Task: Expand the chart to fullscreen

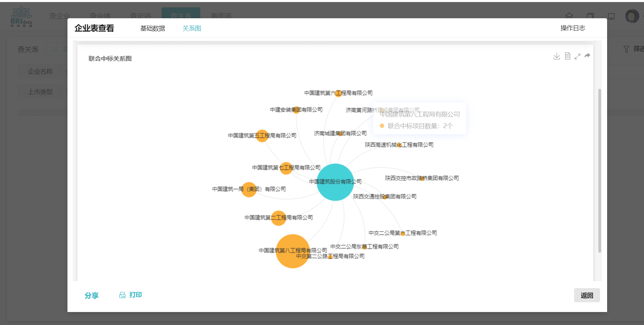Action: (577, 56)
